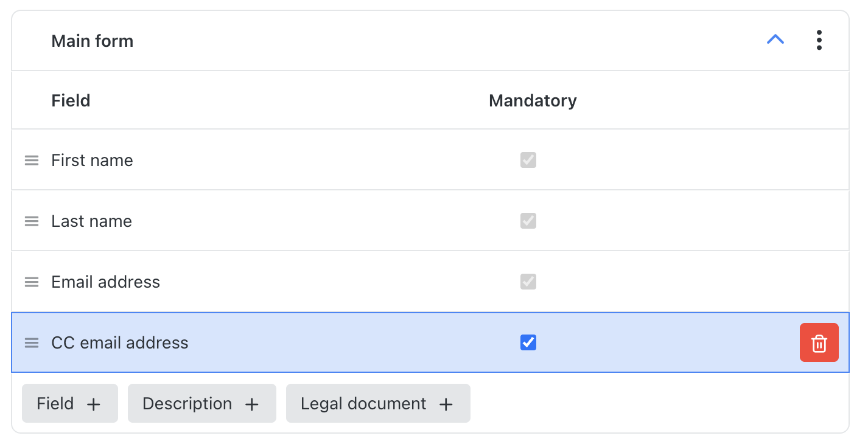Add a Legal document

(378, 403)
